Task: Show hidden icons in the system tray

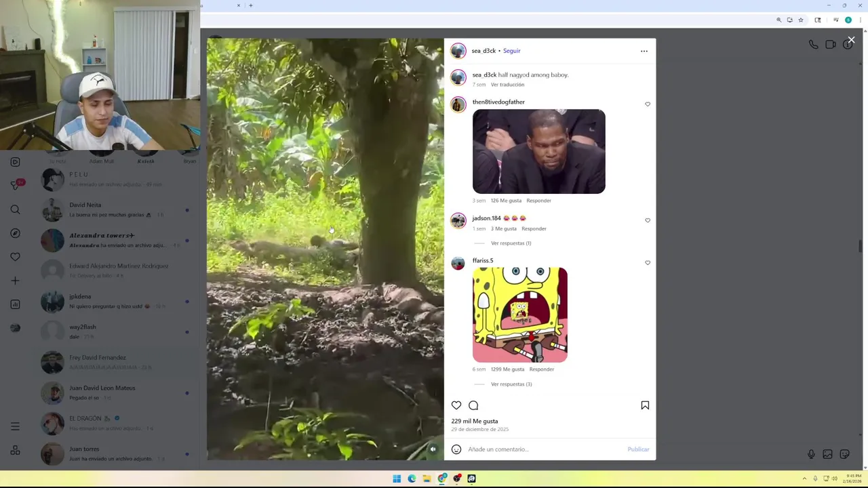Action: coord(804,479)
